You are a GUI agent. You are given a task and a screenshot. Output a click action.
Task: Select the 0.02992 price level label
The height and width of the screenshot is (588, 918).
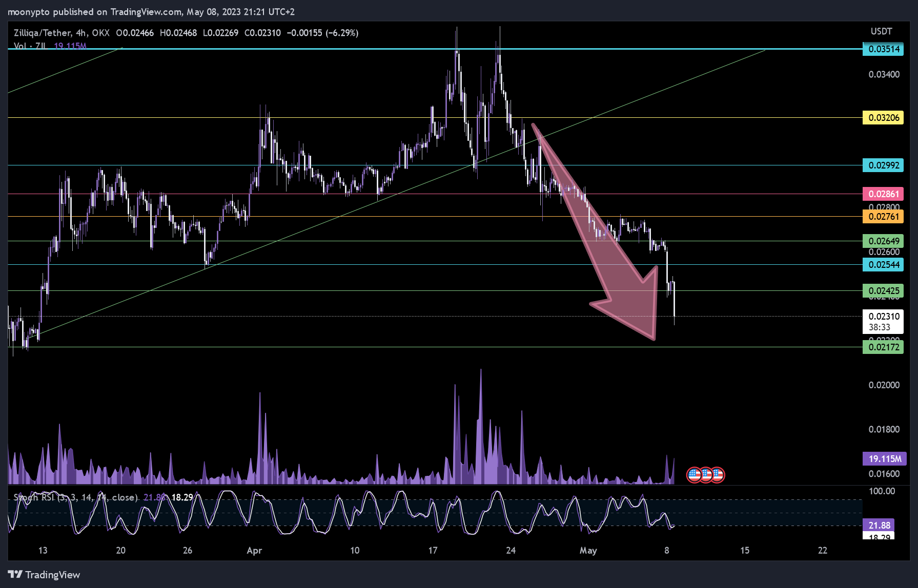coord(883,165)
